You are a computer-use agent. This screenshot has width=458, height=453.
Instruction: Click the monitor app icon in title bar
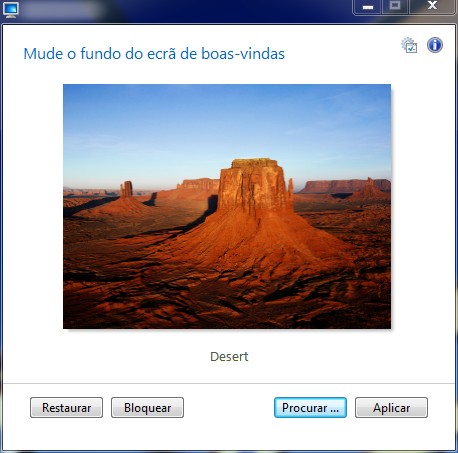click(x=11, y=10)
